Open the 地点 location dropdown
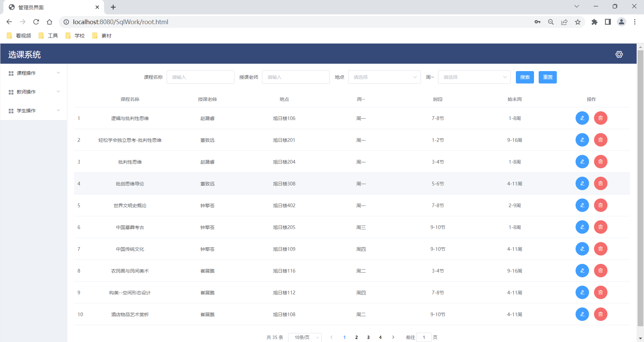This screenshot has width=644, height=342. click(x=384, y=77)
